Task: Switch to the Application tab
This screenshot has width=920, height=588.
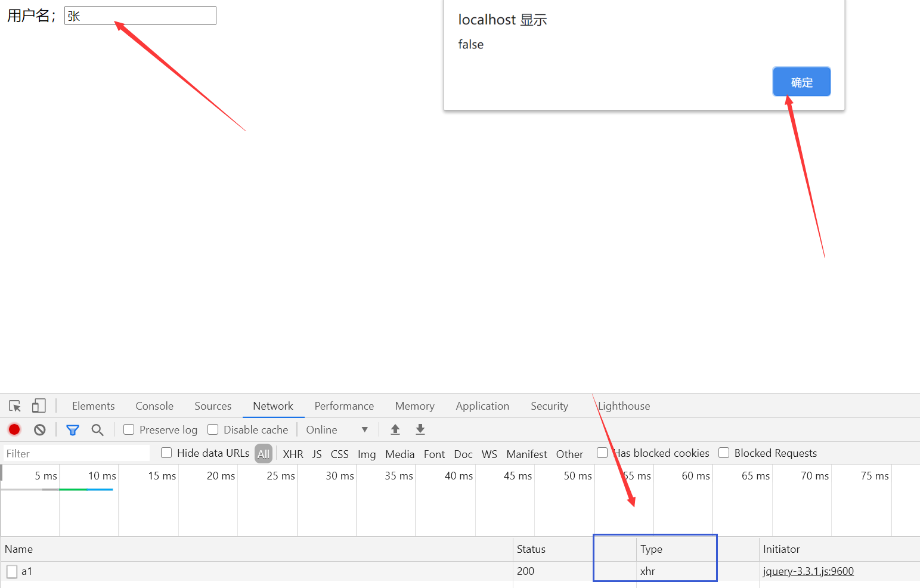Action: click(x=482, y=406)
